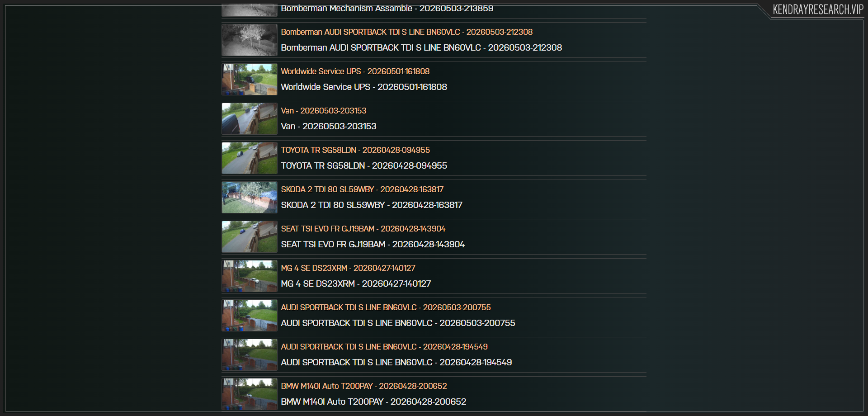Click white Van - 20260503-203153 description
The width and height of the screenshot is (868, 416).
(329, 126)
